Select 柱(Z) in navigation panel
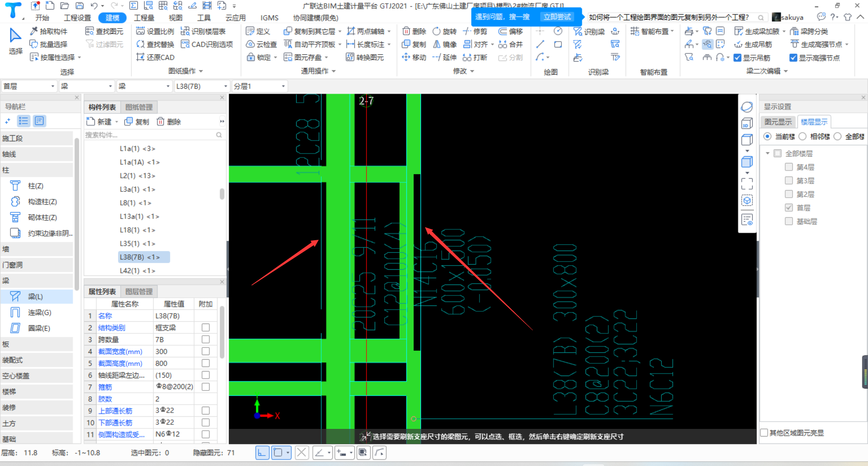The width and height of the screenshot is (868, 466). (x=37, y=186)
